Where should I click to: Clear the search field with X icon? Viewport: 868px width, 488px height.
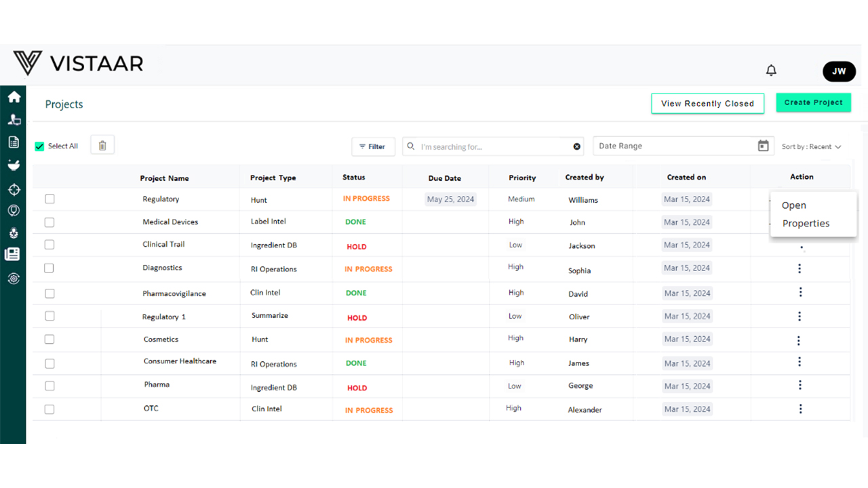[x=577, y=146]
